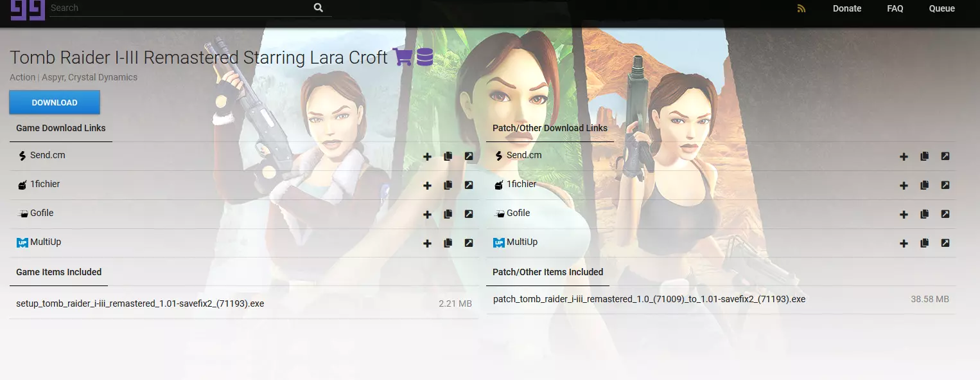The height and width of the screenshot is (380, 980).
Task: Open the Queue page
Action: (x=942, y=8)
